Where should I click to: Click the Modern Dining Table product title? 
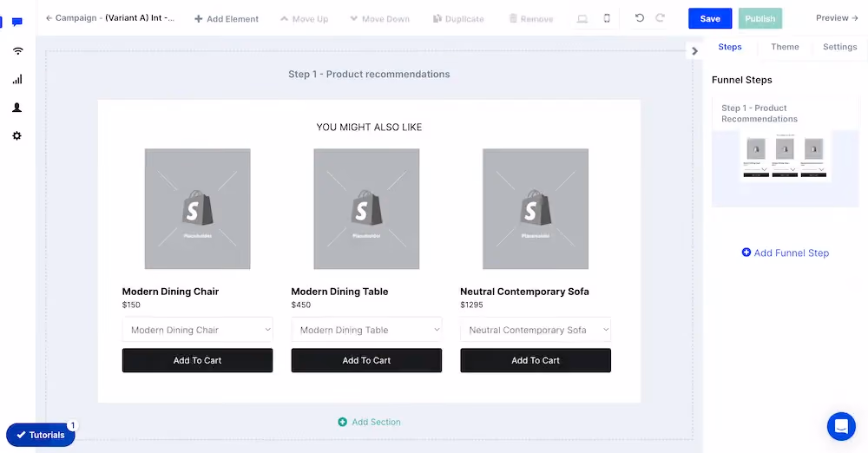click(340, 292)
